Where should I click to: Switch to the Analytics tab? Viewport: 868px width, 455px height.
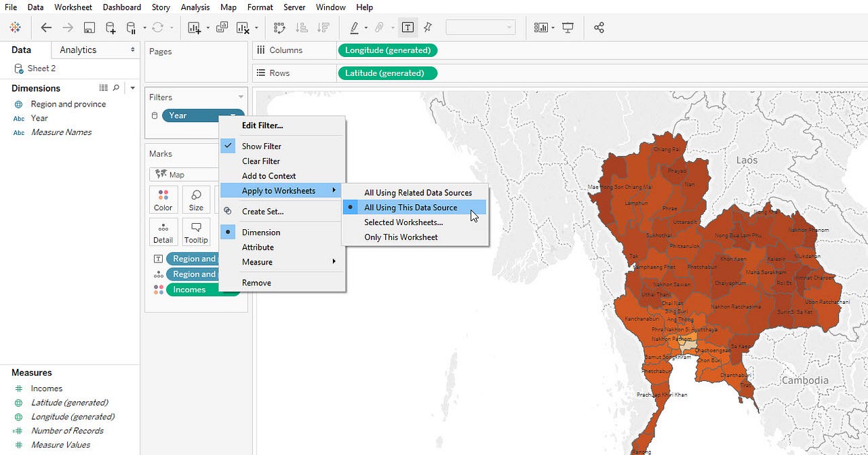pos(77,50)
